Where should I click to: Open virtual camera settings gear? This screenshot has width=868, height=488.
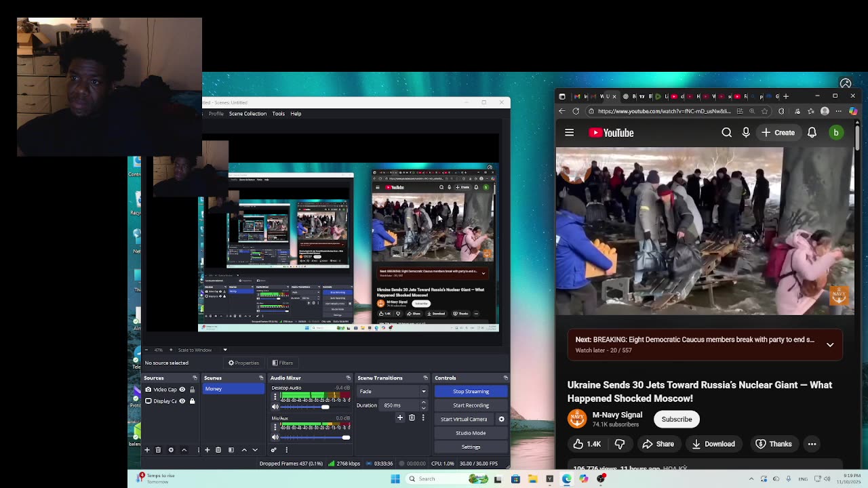(501, 419)
